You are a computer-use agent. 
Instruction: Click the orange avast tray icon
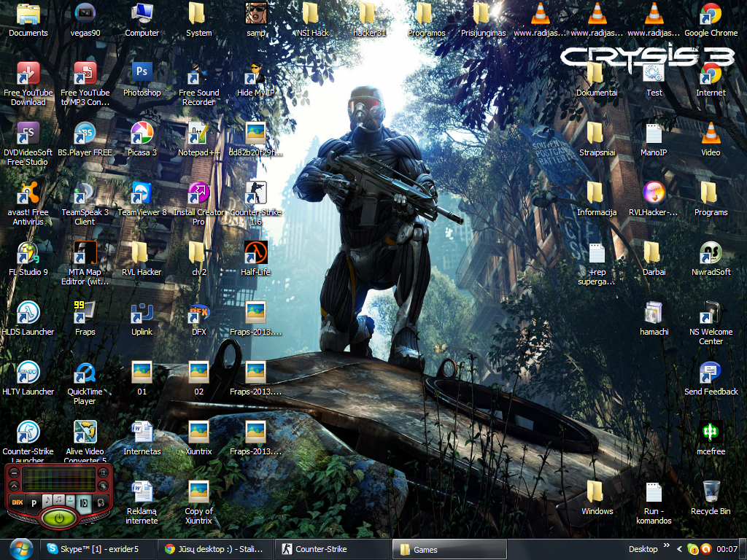(706, 549)
